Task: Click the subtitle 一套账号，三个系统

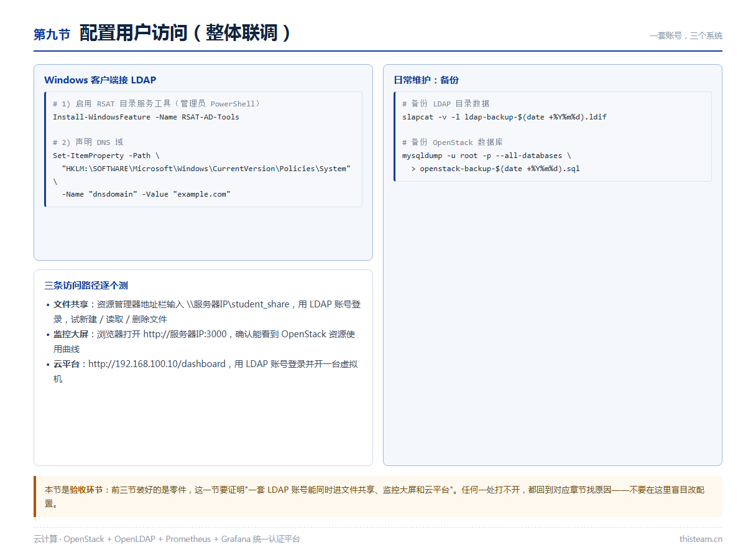Action: tap(686, 35)
